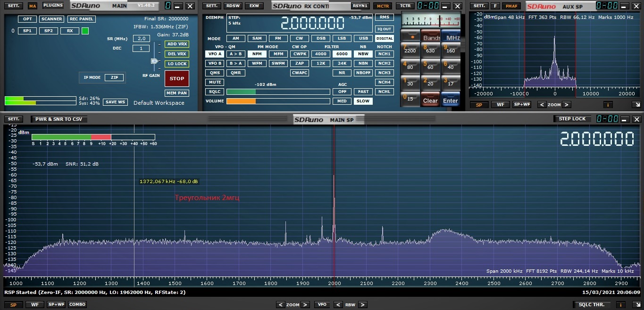Select the 15 band keypad key

point(410,99)
